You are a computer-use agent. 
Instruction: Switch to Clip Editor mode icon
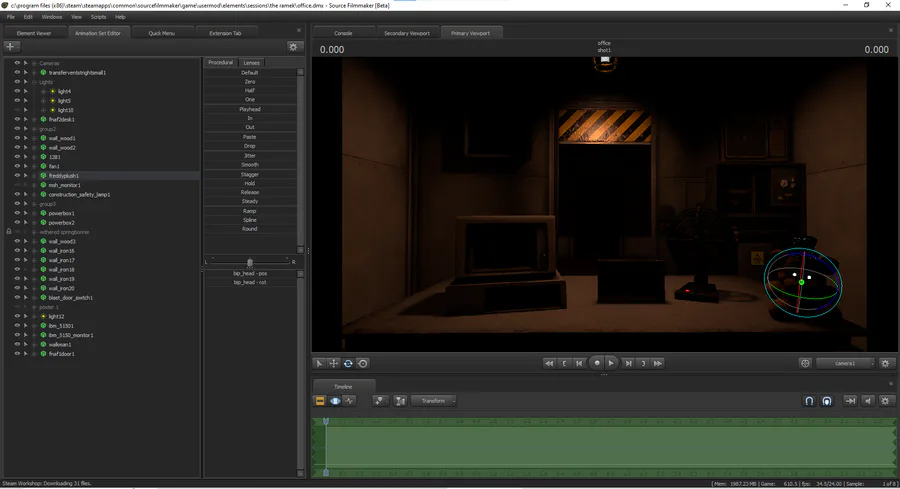click(320, 401)
